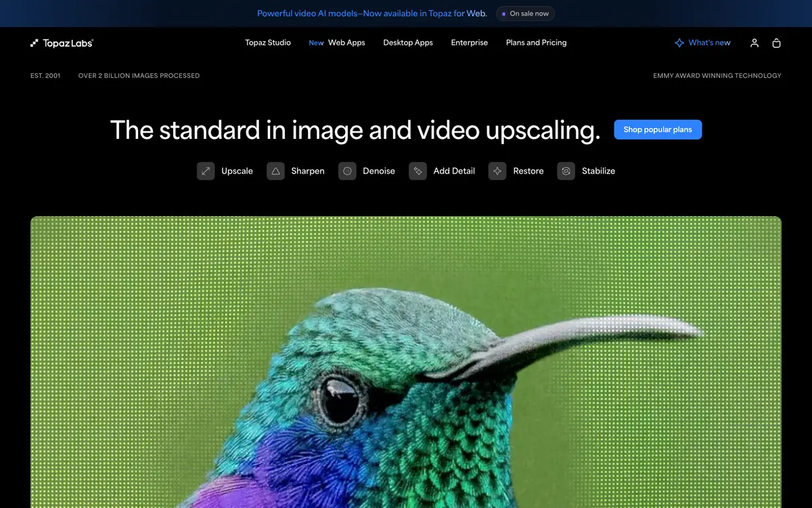Click the EST. 2001 text
Viewport: 812px width, 508px height.
coord(45,76)
